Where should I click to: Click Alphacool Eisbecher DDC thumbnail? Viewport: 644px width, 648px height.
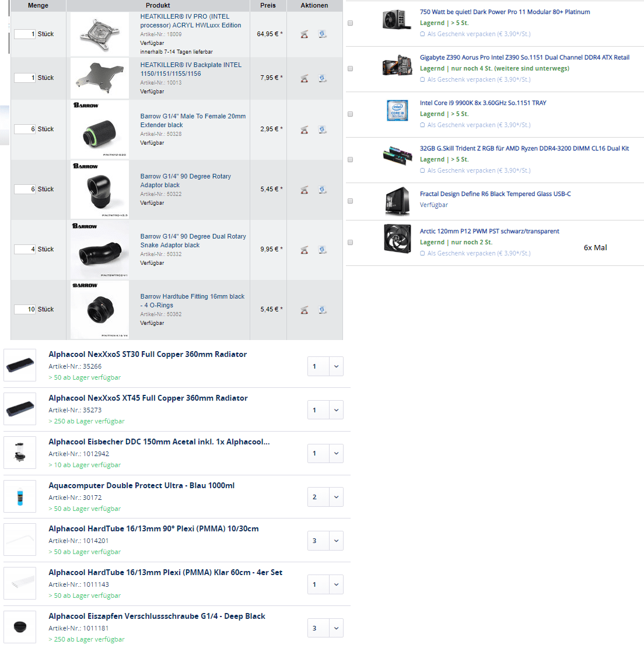[20, 453]
